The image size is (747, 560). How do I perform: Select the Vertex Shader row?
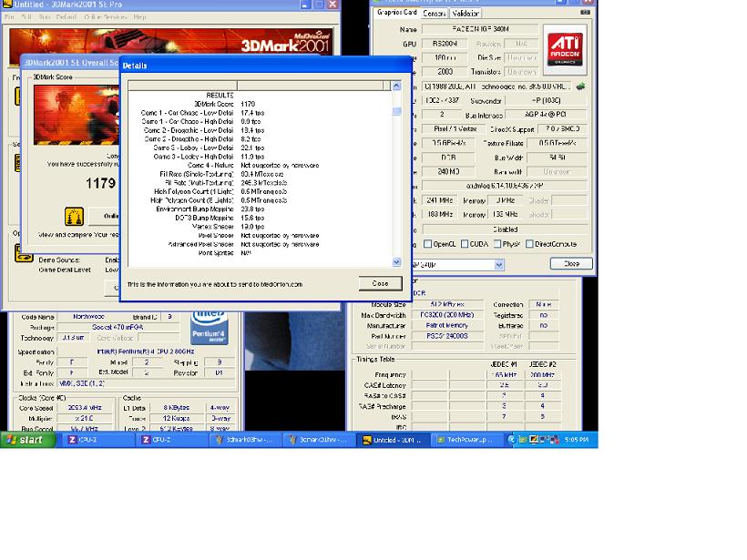(260, 227)
